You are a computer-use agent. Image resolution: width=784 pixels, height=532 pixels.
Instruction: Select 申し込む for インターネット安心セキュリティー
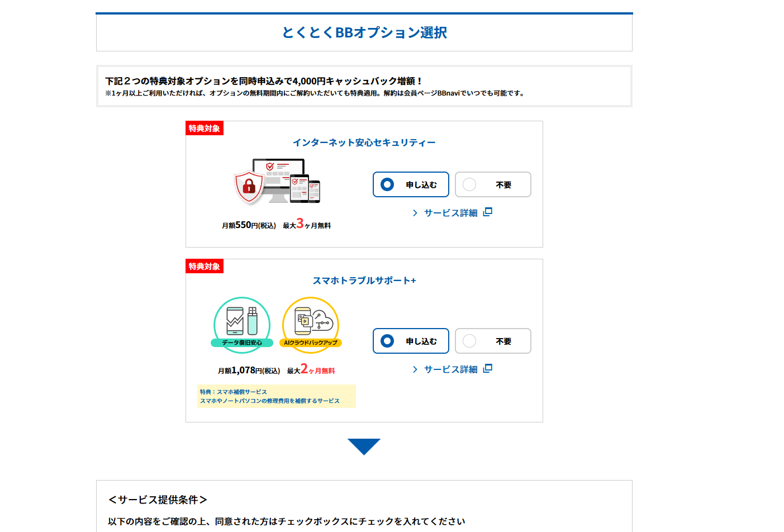click(411, 184)
